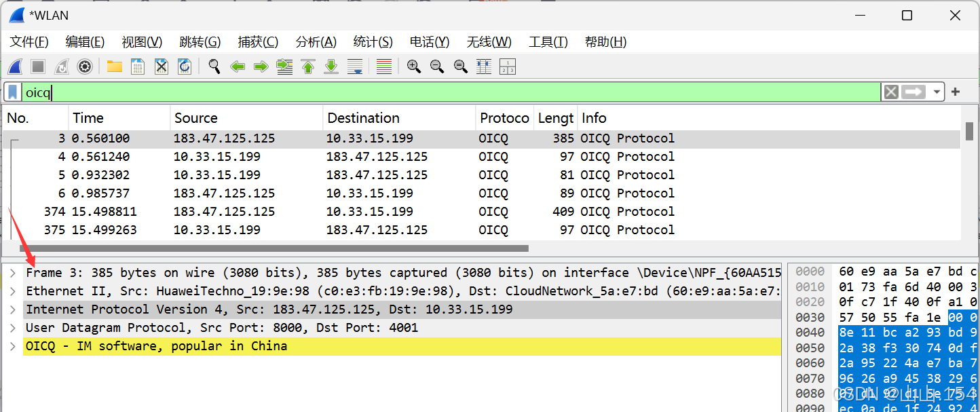Expand the Frame 3 details row
The width and height of the screenshot is (980, 412).
point(13,273)
